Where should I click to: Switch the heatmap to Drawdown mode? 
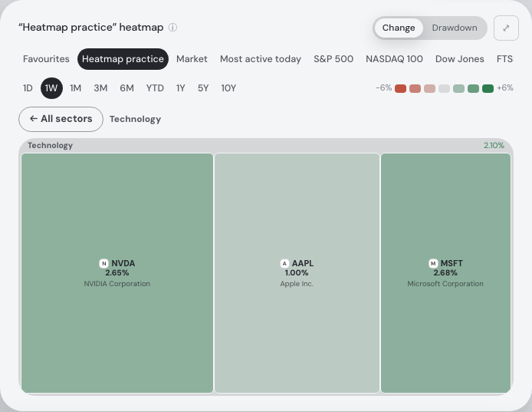(x=455, y=28)
